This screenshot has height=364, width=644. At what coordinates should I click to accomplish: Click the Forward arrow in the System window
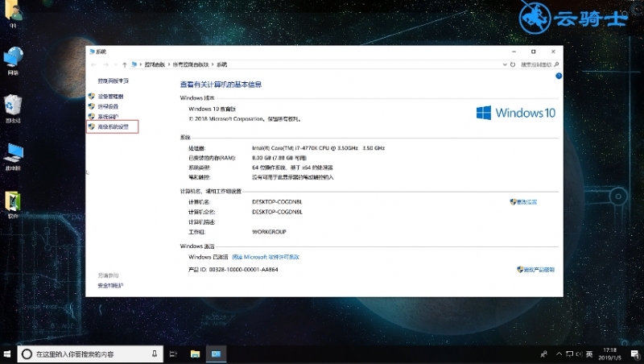105,64
